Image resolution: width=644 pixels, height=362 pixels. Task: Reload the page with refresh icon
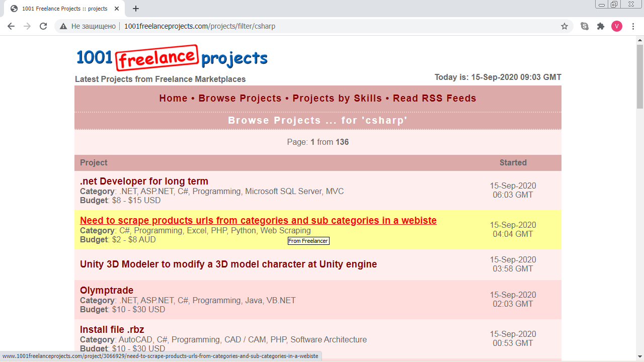(43, 26)
